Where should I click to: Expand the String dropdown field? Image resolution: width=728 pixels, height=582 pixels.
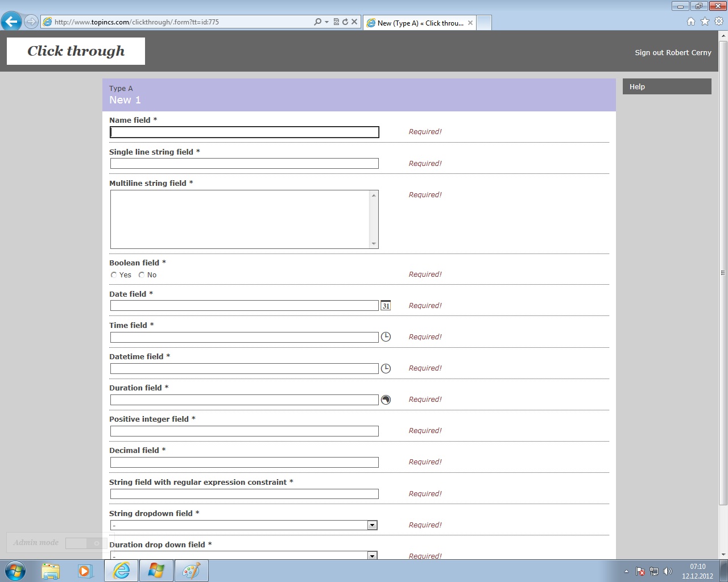coord(372,525)
